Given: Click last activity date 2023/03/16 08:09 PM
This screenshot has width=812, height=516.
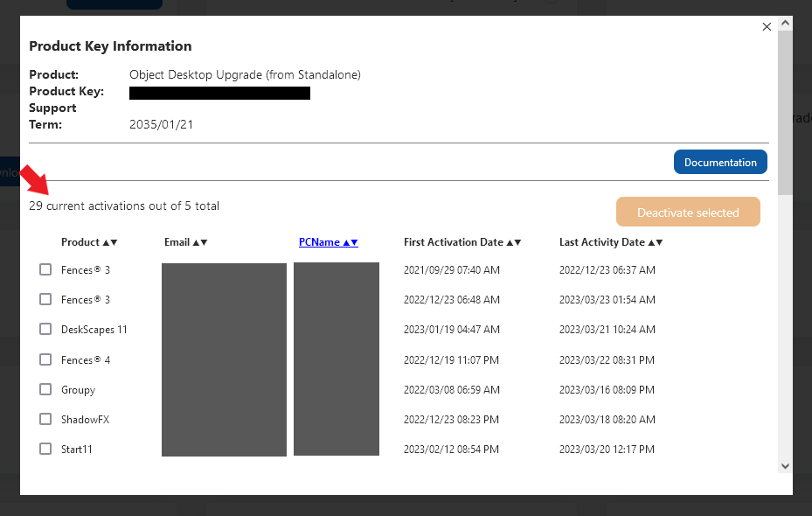Looking at the screenshot, I should pyautogui.click(x=607, y=389).
